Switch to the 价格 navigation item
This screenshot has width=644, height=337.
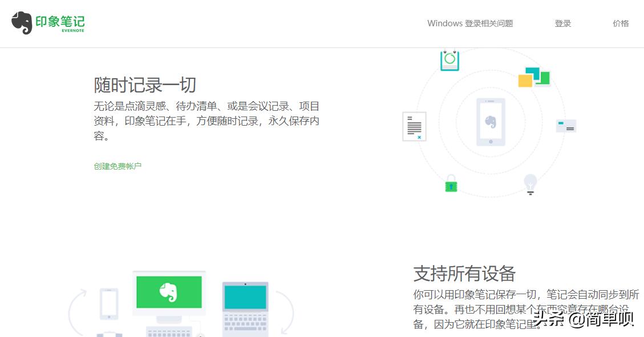click(621, 23)
